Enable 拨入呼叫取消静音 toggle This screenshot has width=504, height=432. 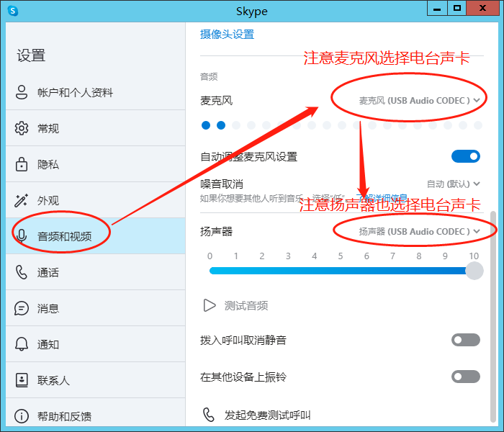[466, 340]
